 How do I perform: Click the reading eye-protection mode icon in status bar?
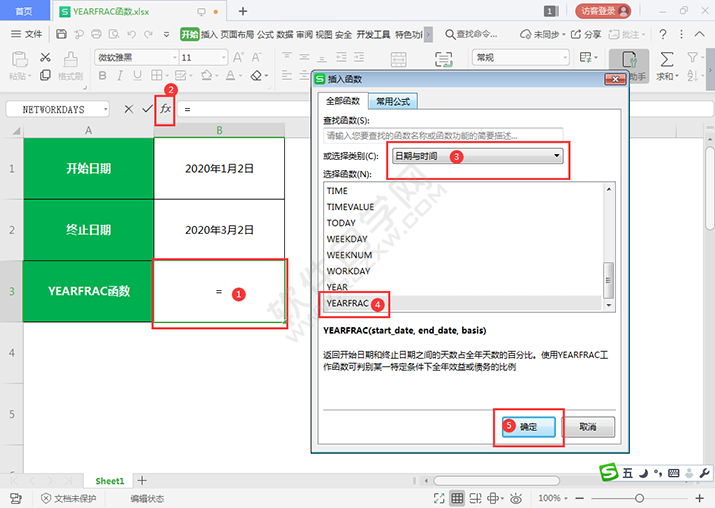click(x=516, y=498)
